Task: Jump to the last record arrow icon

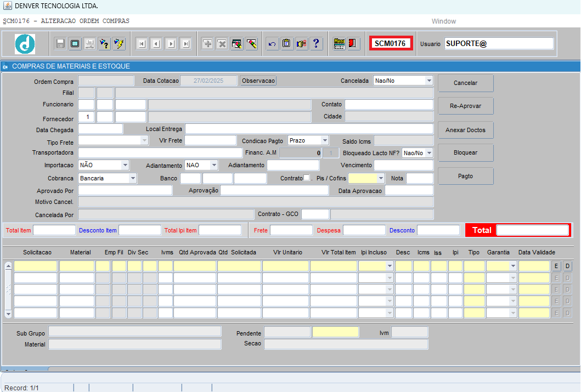Action: tap(186, 44)
